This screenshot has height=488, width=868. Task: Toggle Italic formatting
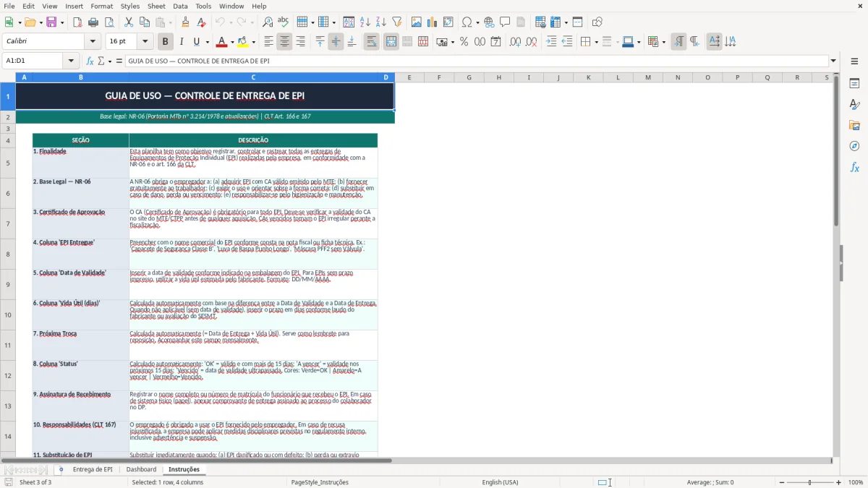[181, 42]
